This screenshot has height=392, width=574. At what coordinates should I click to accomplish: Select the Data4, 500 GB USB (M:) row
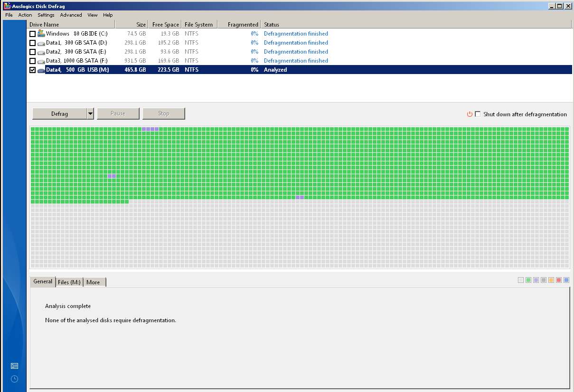coord(300,70)
